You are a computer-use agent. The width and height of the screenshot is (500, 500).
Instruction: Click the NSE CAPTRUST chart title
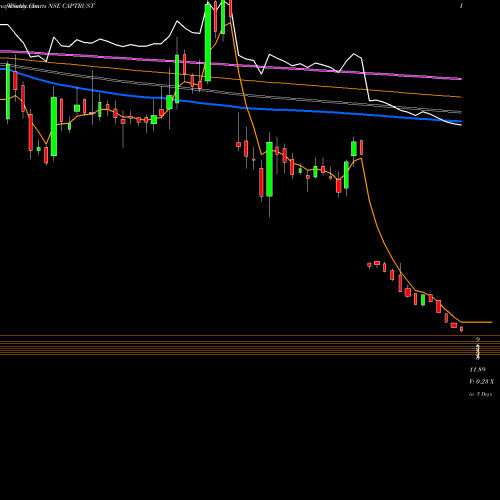pos(72,6)
